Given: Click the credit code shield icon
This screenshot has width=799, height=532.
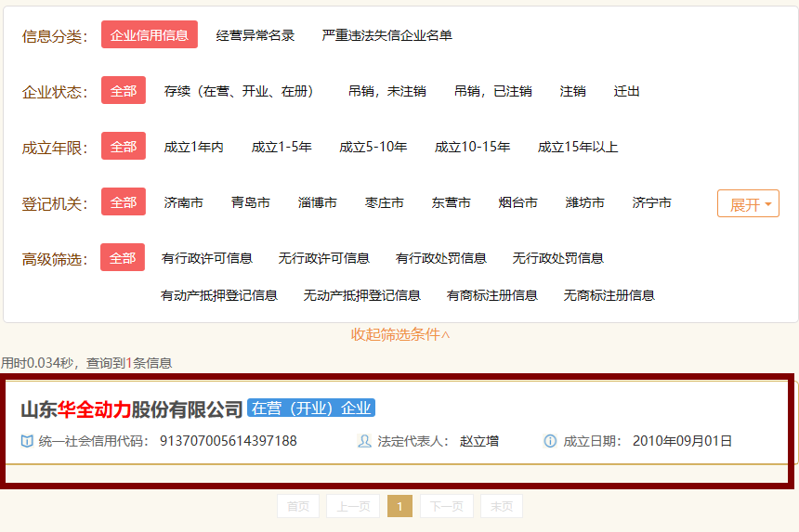Looking at the screenshot, I should [27, 441].
